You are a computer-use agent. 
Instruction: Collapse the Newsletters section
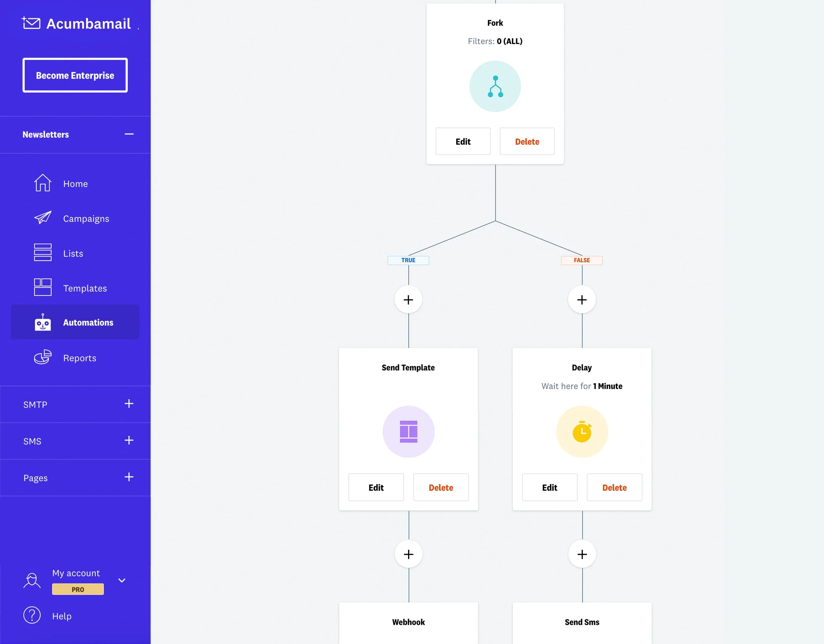(x=129, y=134)
